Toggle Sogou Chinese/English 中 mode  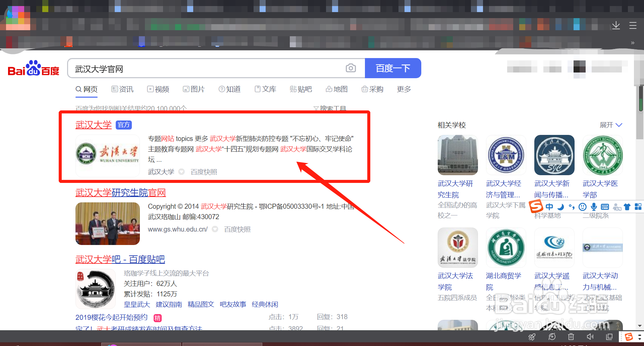[549, 207]
